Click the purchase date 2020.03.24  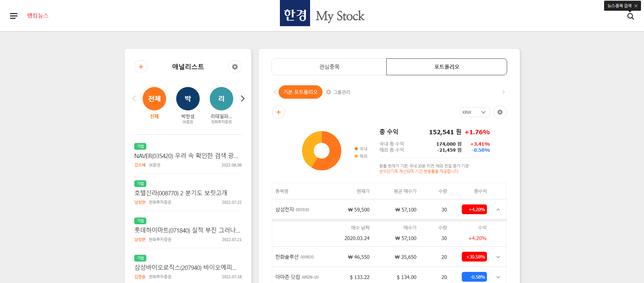pos(357,238)
